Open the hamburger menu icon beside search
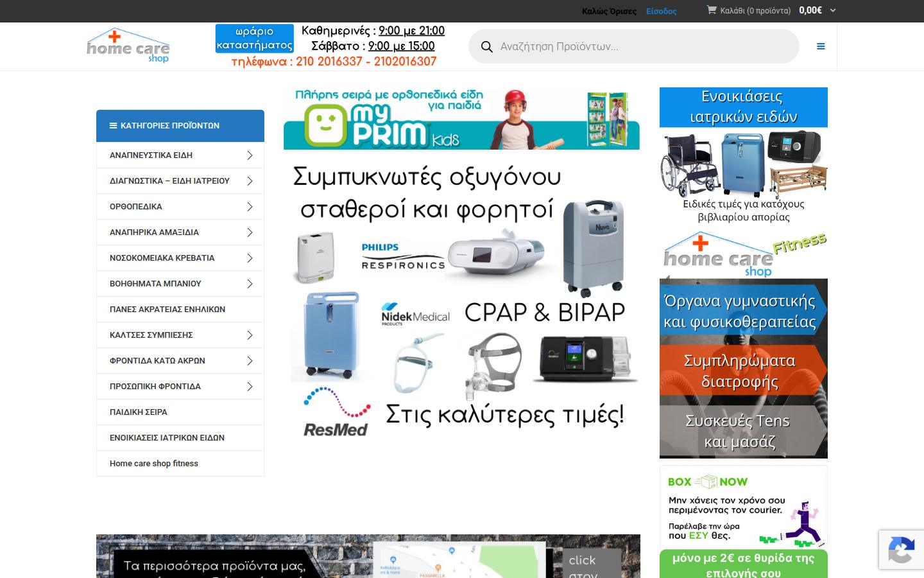The width and height of the screenshot is (924, 578). 821,46
